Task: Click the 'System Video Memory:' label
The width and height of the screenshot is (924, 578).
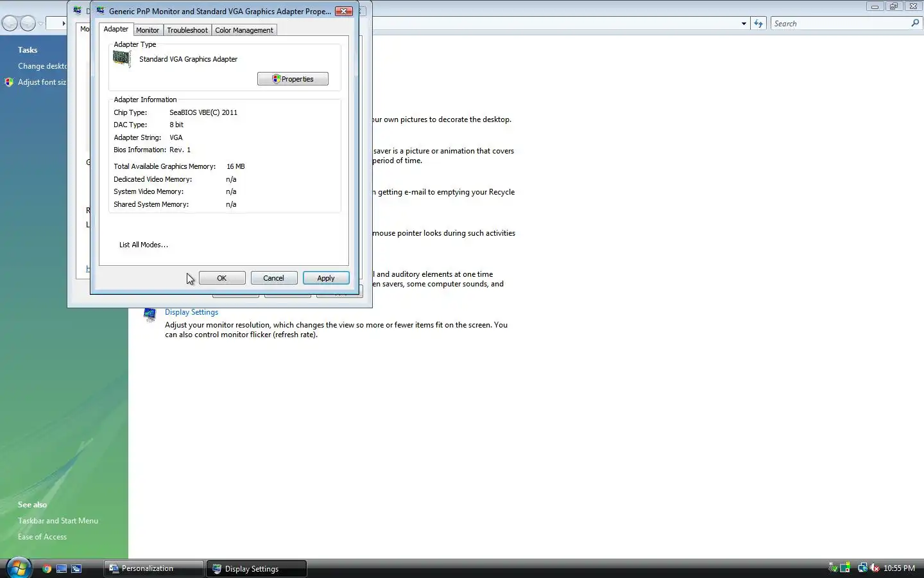Action: click(x=149, y=191)
